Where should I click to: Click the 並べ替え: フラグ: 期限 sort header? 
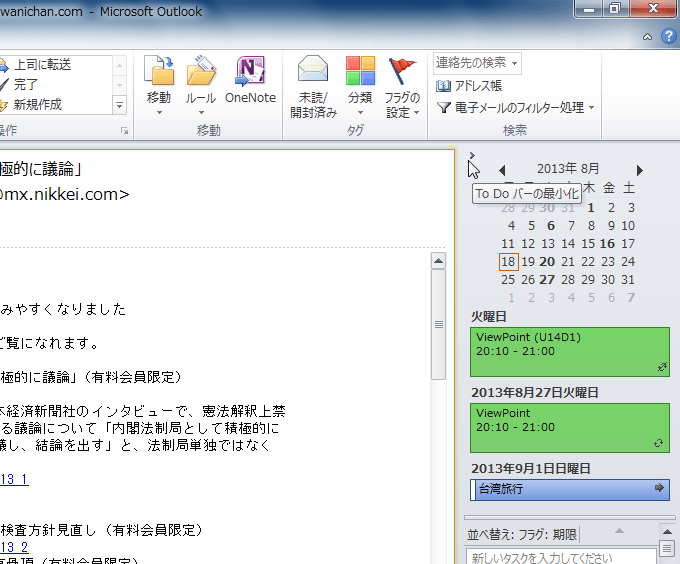[x=522, y=535]
